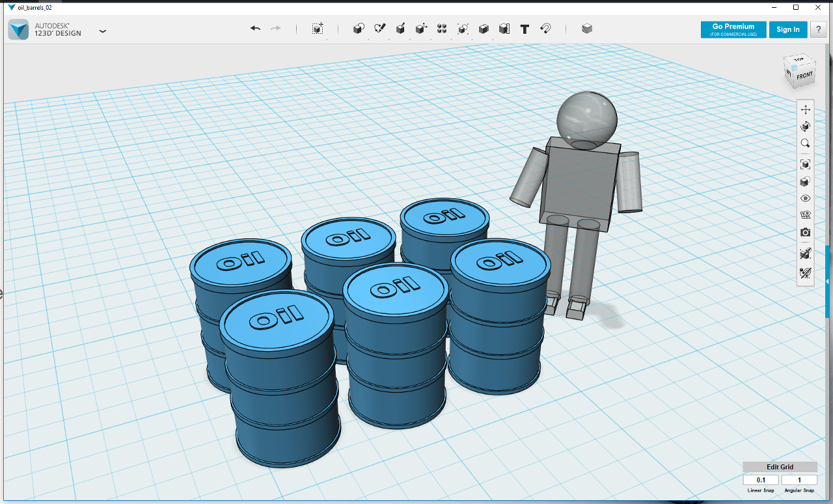833x504 pixels.
Task: Select the Measure tool
Action: [x=504, y=29]
